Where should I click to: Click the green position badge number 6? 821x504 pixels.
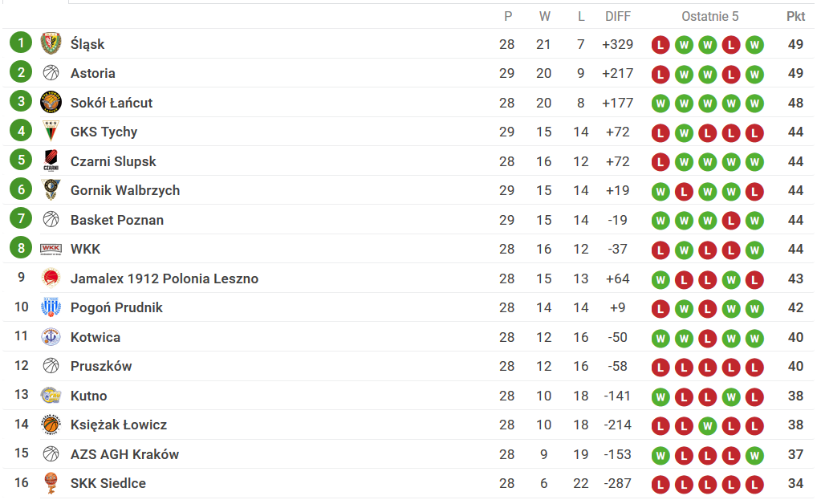21,189
